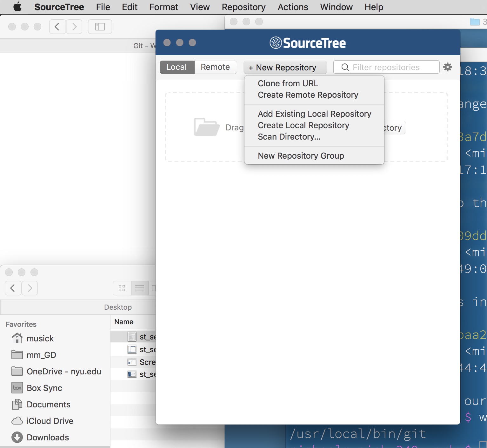Choose Add Existing Local Repository
The height and width of the screenshot is (448, 487).
[314, 114]
